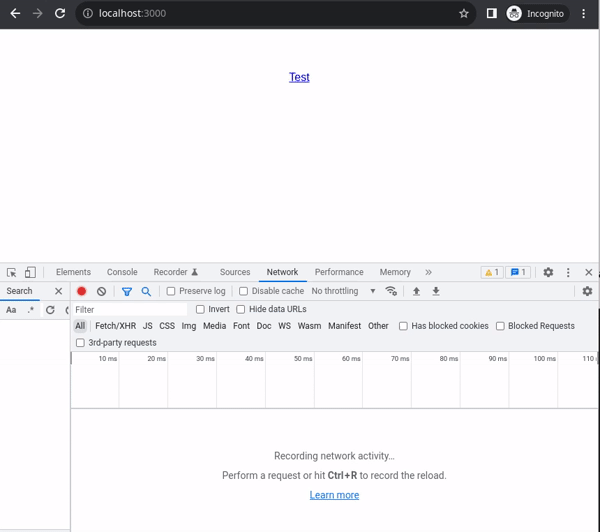The image size is (600, 532).
Task: Open DevTools settings gear icon
Action: point(548,272)
